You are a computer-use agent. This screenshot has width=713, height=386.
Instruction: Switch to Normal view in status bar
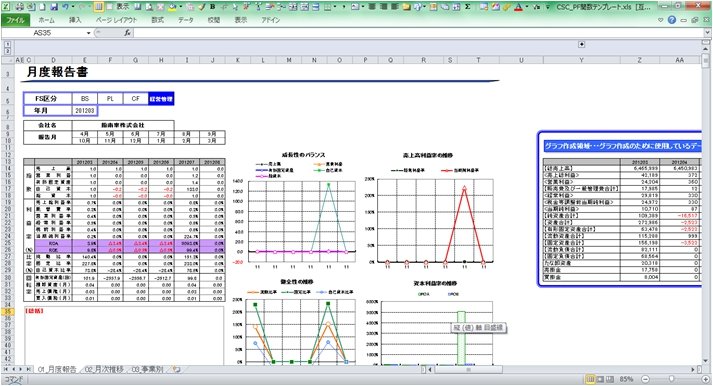point(590,379)
